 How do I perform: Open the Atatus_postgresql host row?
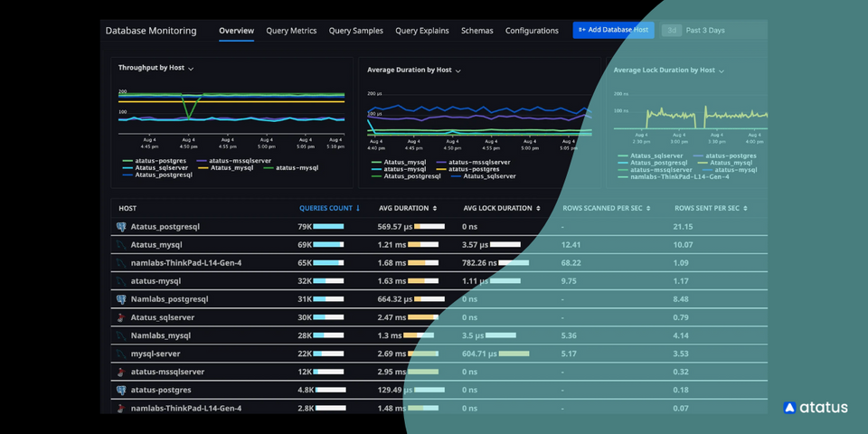pyautogui.click(x=439, y=226)
